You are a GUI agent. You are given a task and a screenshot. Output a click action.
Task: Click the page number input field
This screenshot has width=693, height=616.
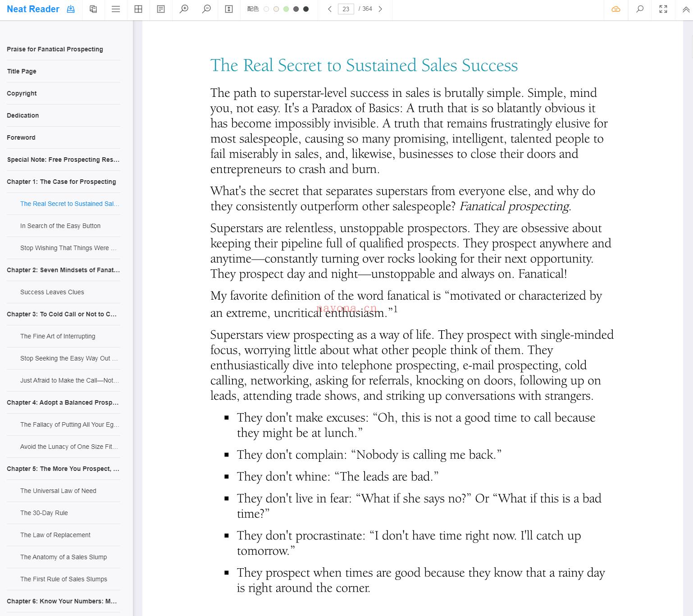coord(346,9)
